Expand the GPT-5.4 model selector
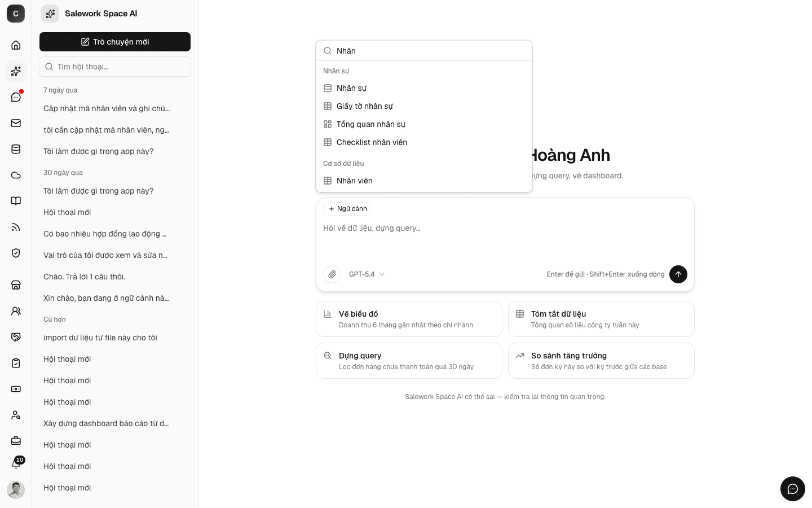Viewport: 812px width, 508px height. tap(367, 274)
